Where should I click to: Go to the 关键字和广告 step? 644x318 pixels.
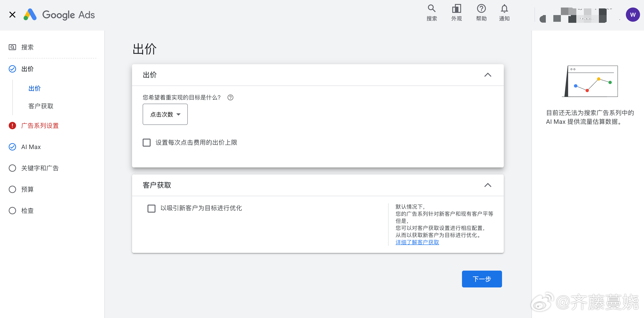tap(40, 168)
